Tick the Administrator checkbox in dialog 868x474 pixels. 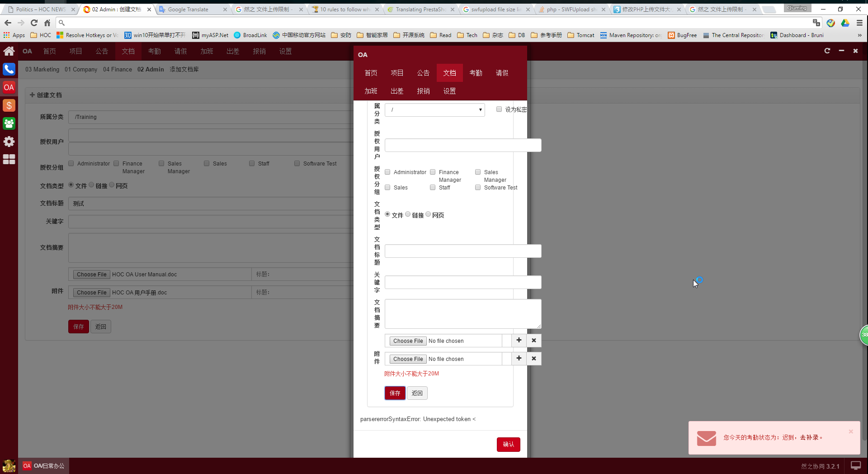click(x=387, y=172)
